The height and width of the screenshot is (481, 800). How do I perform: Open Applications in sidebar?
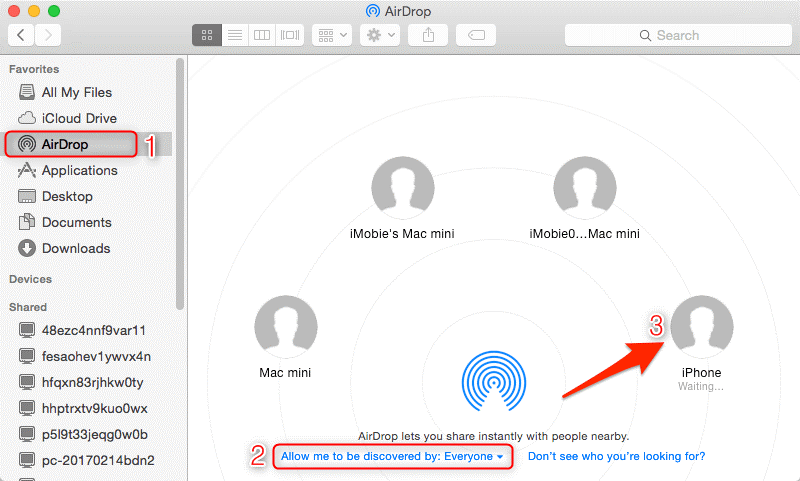coord(67,170)
